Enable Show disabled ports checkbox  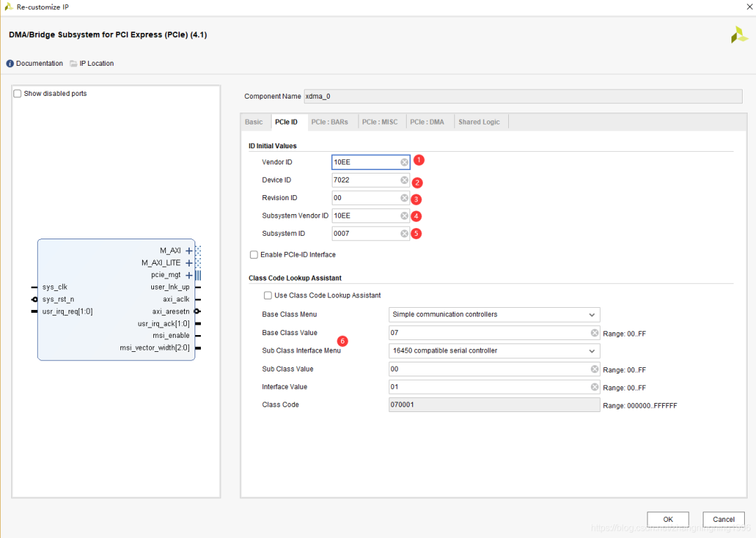pyautogui.click(x=17, y=94)
